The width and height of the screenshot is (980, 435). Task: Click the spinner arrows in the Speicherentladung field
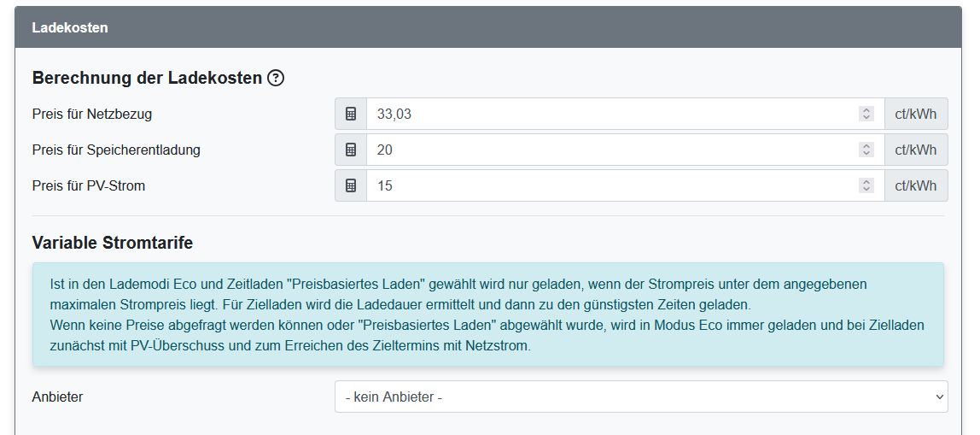[x=866, y=150]
